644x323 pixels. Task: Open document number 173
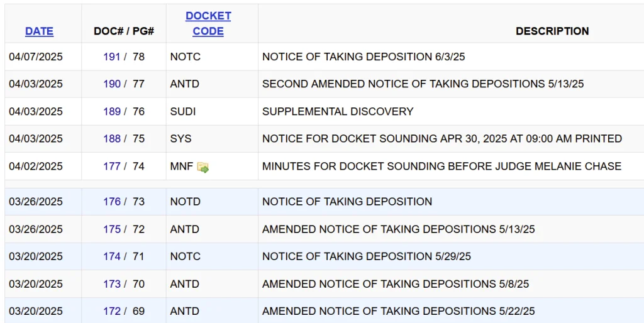[111, 284]
